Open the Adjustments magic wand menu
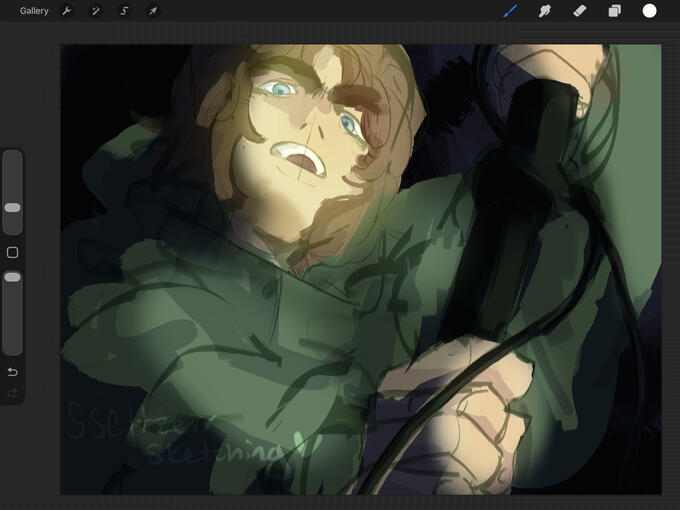The width and height of the screenshot is (680, 510). (96, 11)
